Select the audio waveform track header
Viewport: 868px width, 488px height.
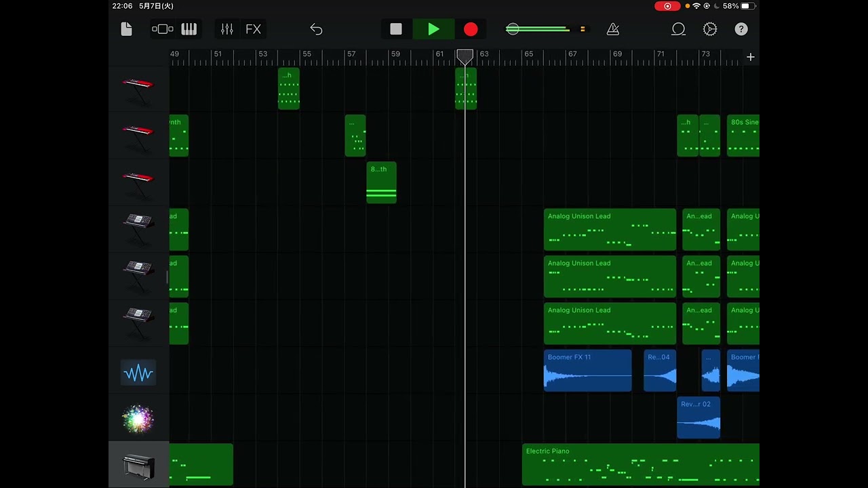coord(138,372)
